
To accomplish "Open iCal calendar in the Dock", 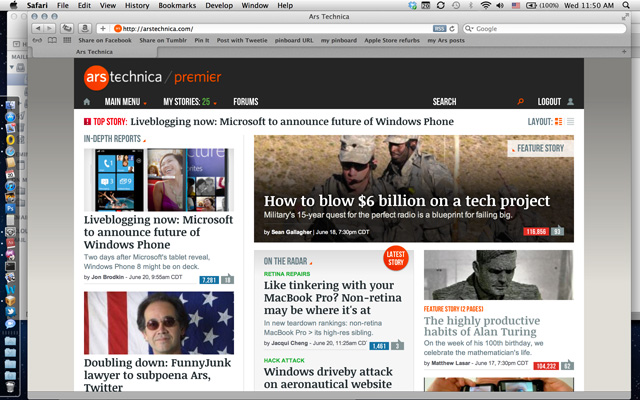I will tap(10, 175).
